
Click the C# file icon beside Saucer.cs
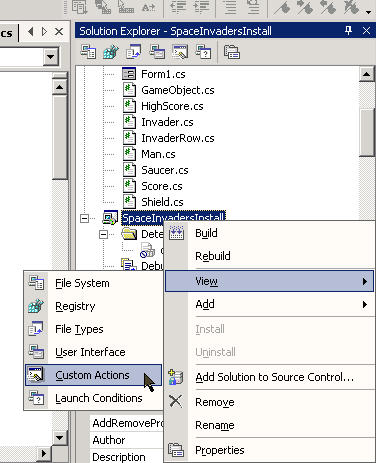129,170
